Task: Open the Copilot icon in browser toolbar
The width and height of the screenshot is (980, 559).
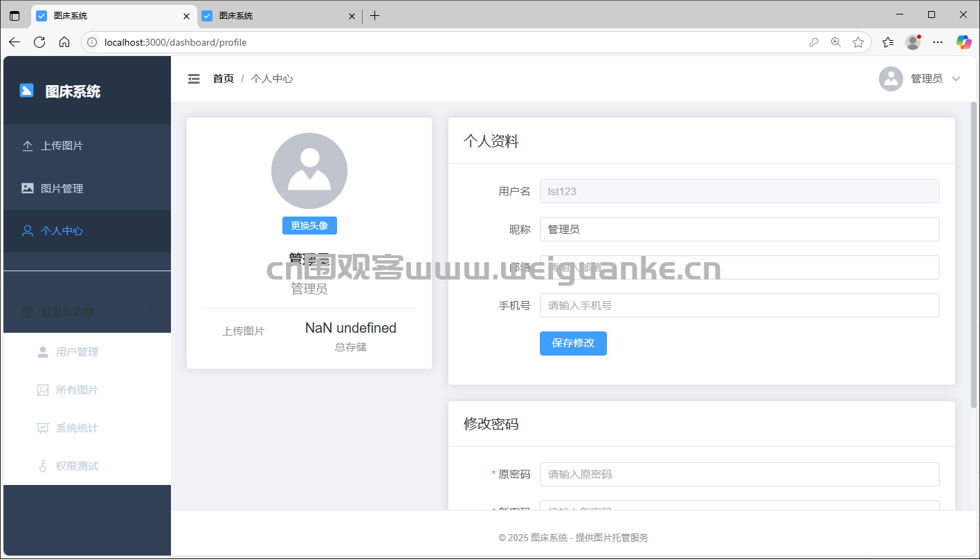Action: (964, 42)
